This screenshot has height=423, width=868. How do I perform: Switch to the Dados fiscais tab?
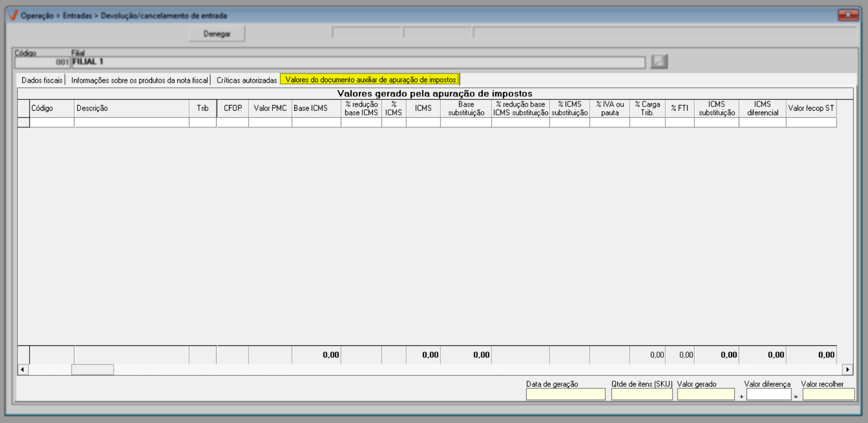[x=42, y=80]
